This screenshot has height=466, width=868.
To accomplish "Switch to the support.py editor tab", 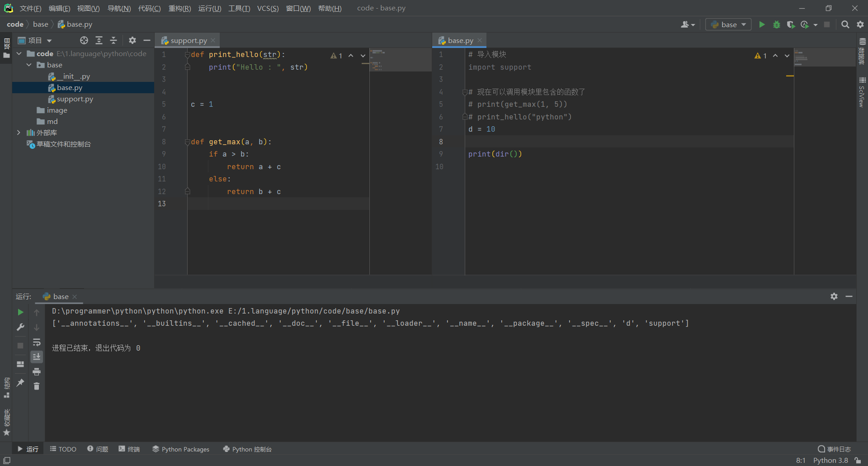I will [188, 40].
